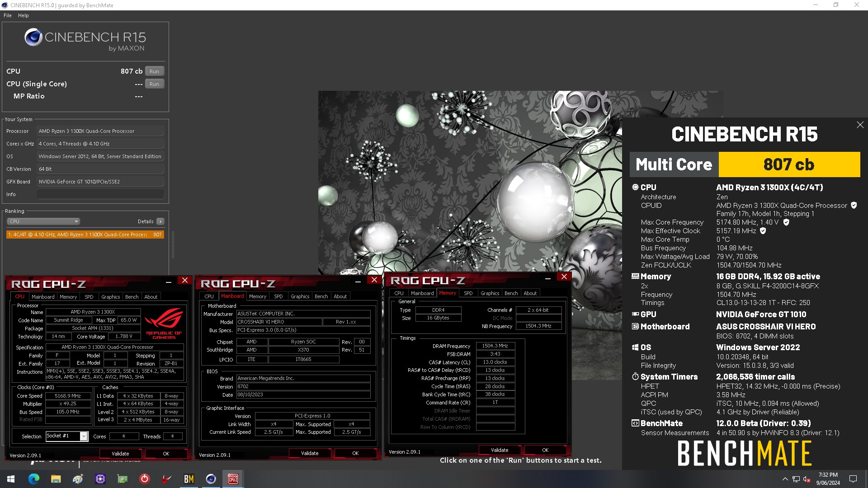Screen dimensions: 868x488
Task: Click the Republic of Gamers logo in CPU-Z
Action: point(164,323)
